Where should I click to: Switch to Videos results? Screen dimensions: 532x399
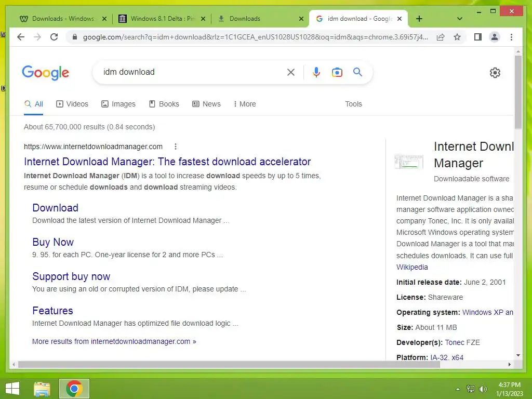click(x=72, y=104)
